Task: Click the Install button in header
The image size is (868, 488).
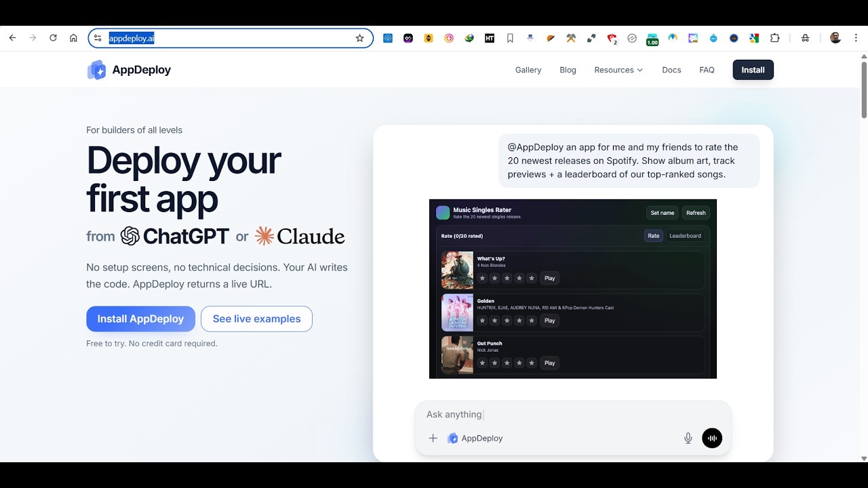Action: [753, 70]
